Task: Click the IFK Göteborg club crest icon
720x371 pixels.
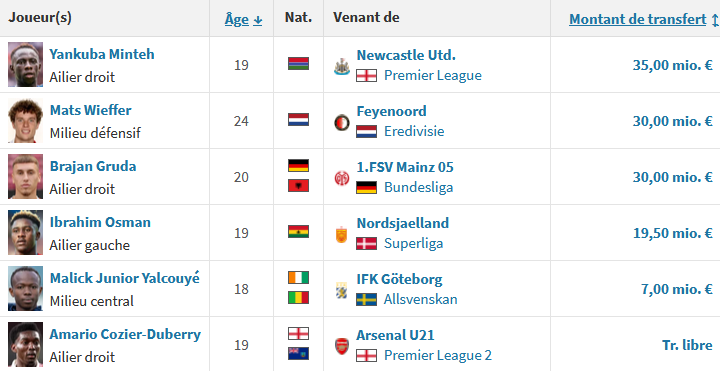Action: 341,290
